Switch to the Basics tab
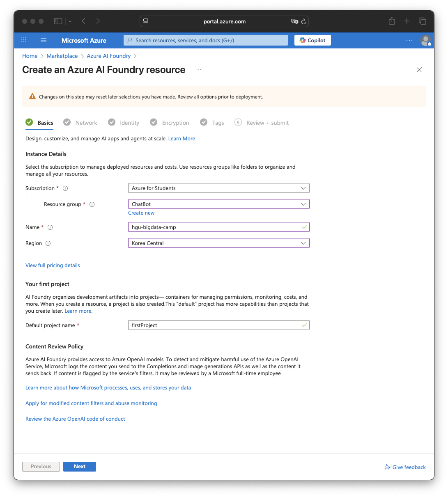Viewport: 448px width, 497px height. (39, 123)
